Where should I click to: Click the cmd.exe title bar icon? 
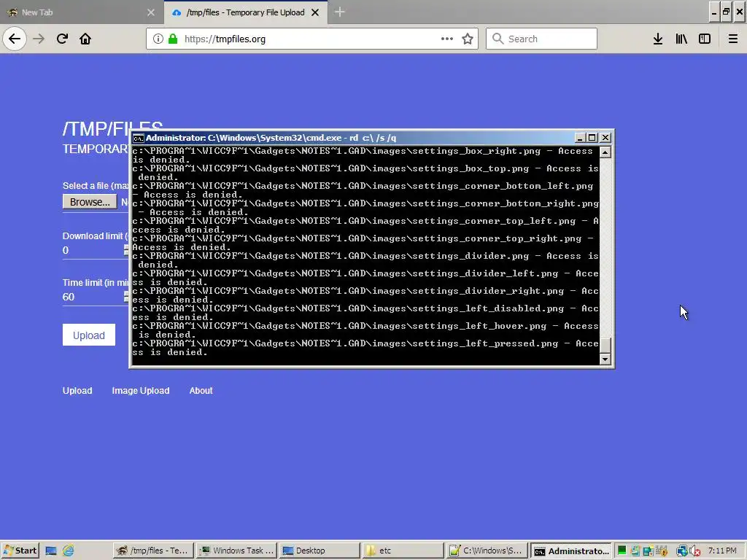coord(138,138)
